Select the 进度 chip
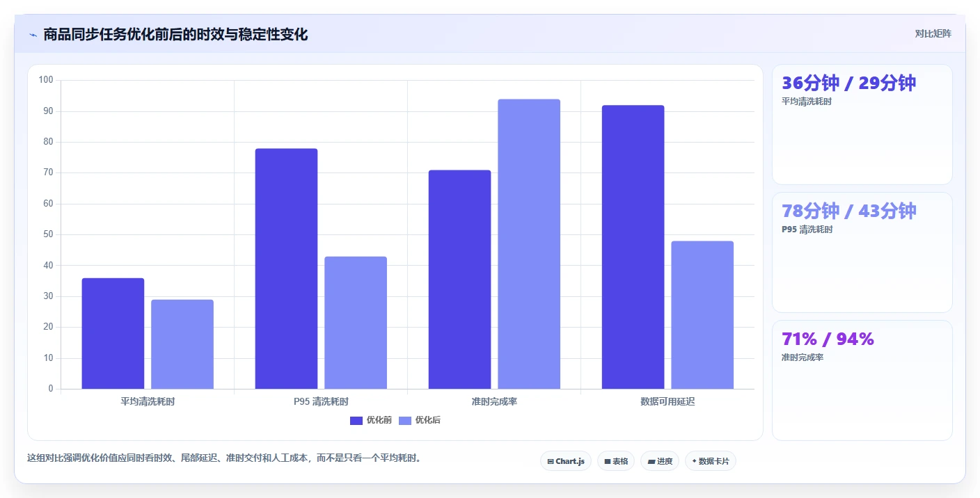The image size is (980, 498). (x=660, y=461)
